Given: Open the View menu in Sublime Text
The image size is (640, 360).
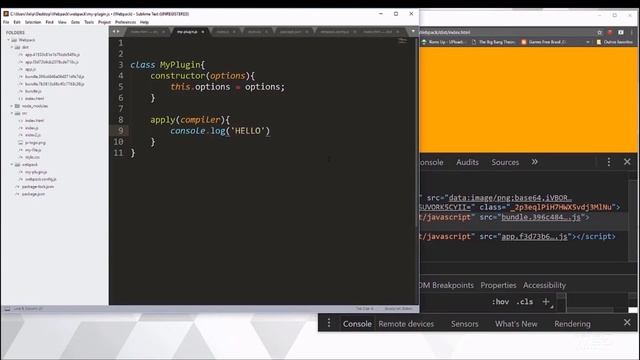Looking at the screenshot, I should 62,22.
